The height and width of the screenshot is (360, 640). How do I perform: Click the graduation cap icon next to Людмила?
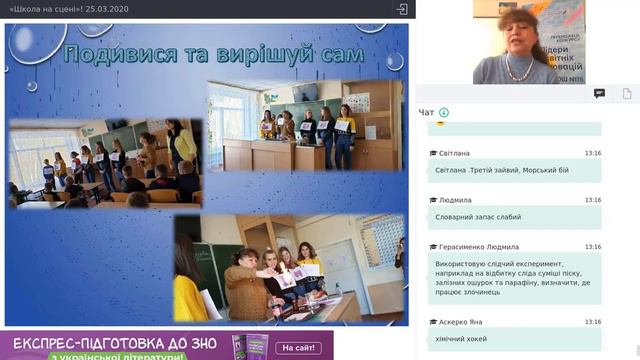433,200
